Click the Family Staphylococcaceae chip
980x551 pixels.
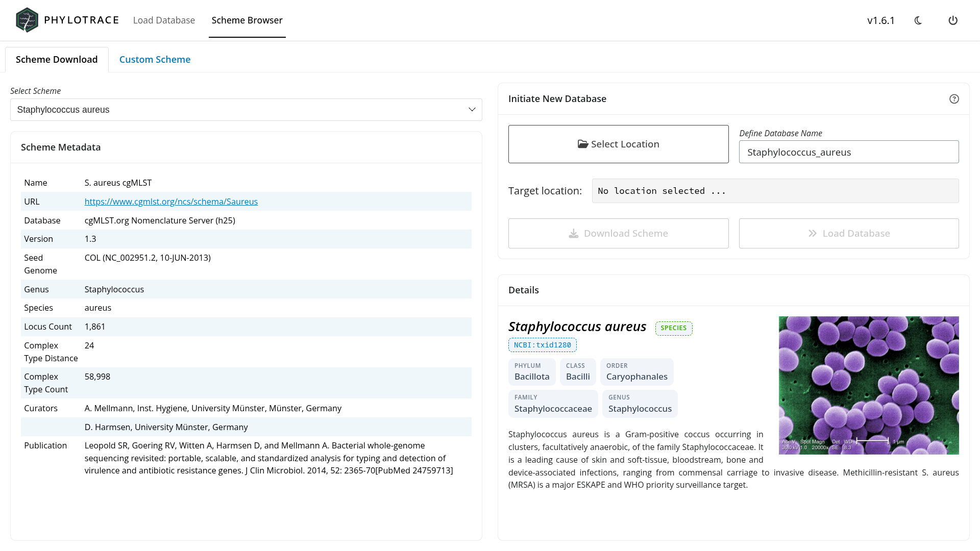pos(553,404)
